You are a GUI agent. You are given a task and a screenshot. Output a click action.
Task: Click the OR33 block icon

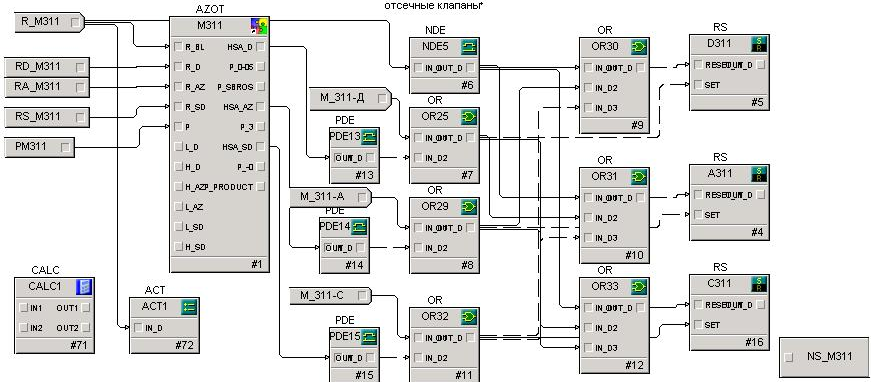click(x=639, y=287)
